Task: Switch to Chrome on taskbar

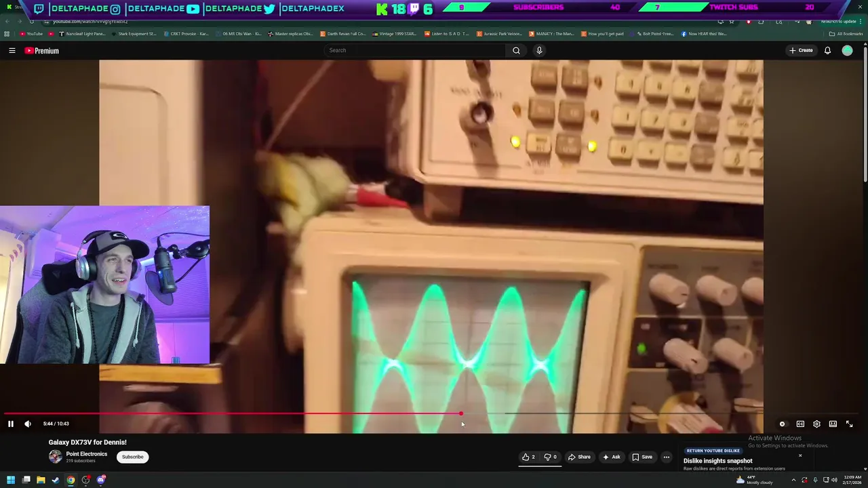Action: (71, 481)
